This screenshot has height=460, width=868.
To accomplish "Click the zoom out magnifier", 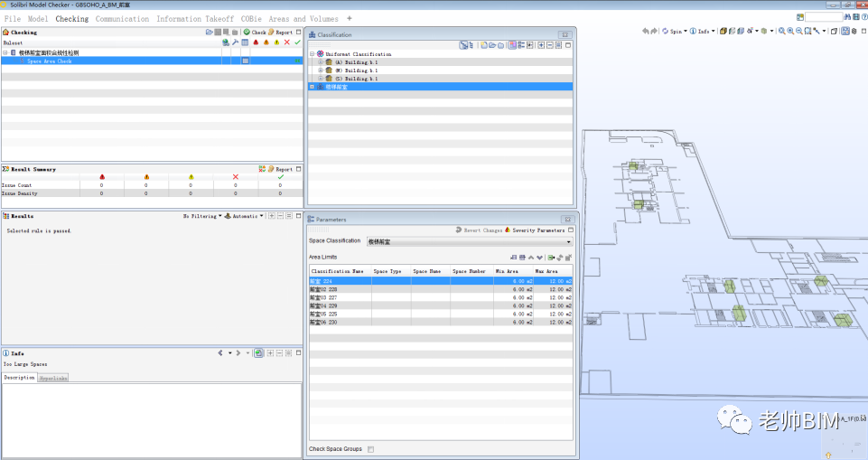I will pyautogui.click(x=798, y=31).
